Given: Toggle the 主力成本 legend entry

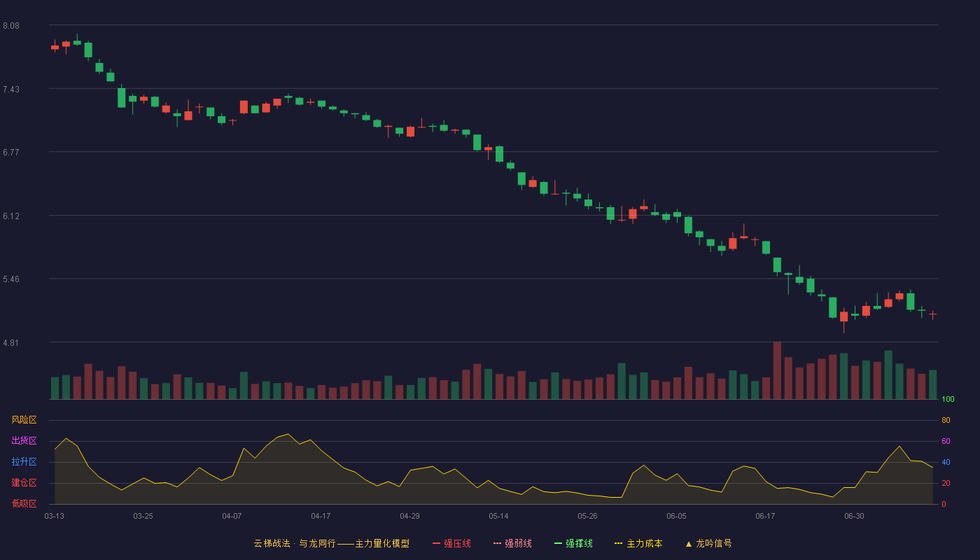Looking at the screenshot, I should (638, 543).
